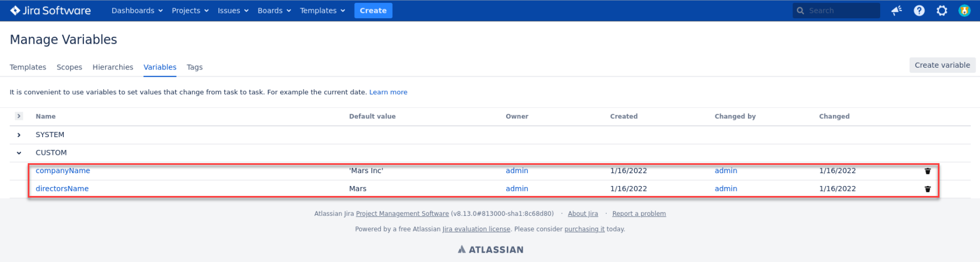Click the Jira Software logo

(x=50, y=11)
